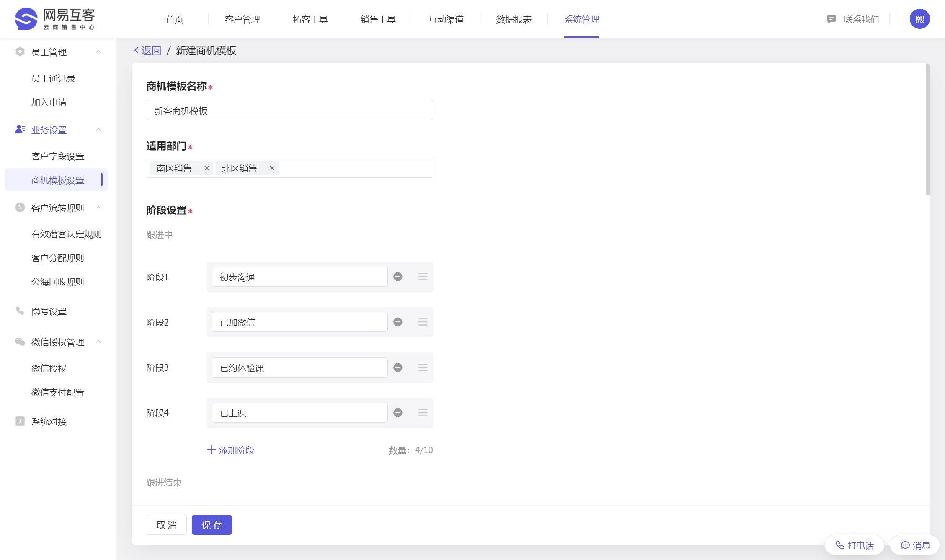Open the 数据报表 top menu

tap(514, 19)
